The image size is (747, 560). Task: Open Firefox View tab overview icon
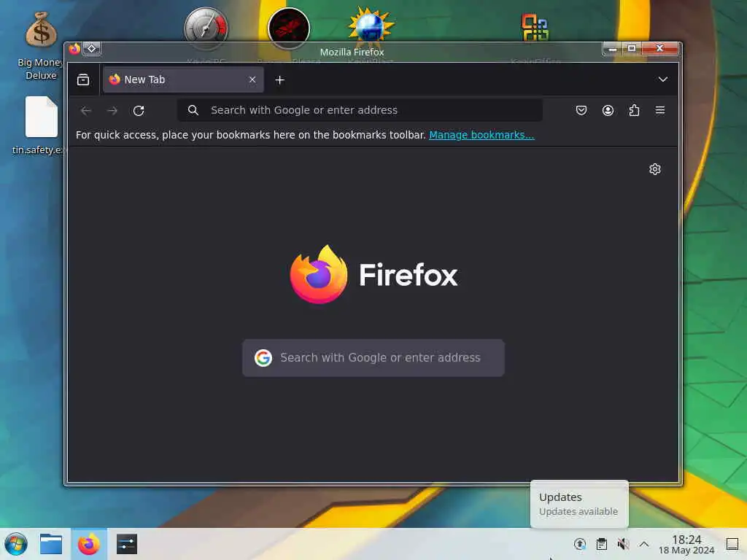(x=83, y=79)
